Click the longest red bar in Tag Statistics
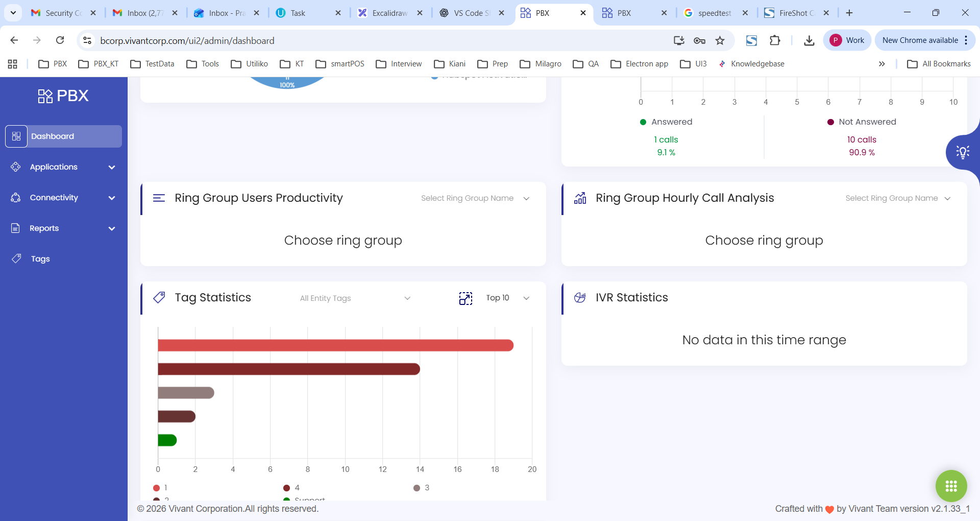 [335, 346]
